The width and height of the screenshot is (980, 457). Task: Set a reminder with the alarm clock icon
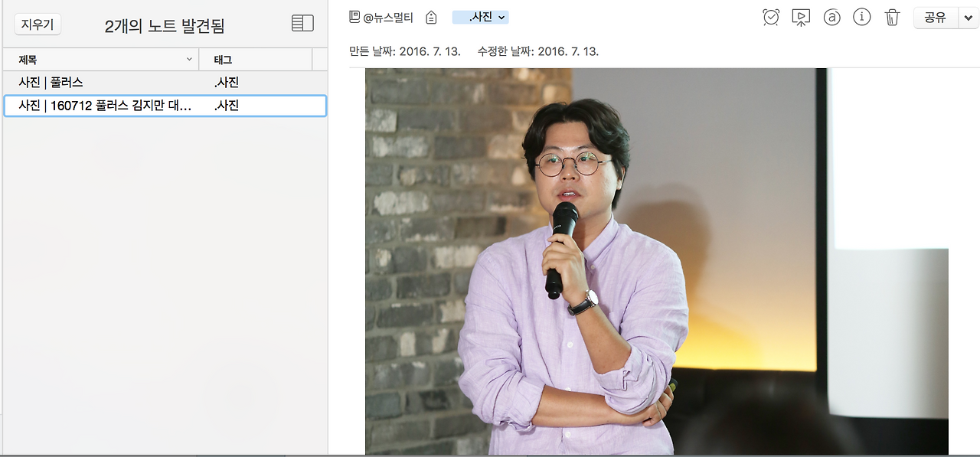tap(771, 17)
